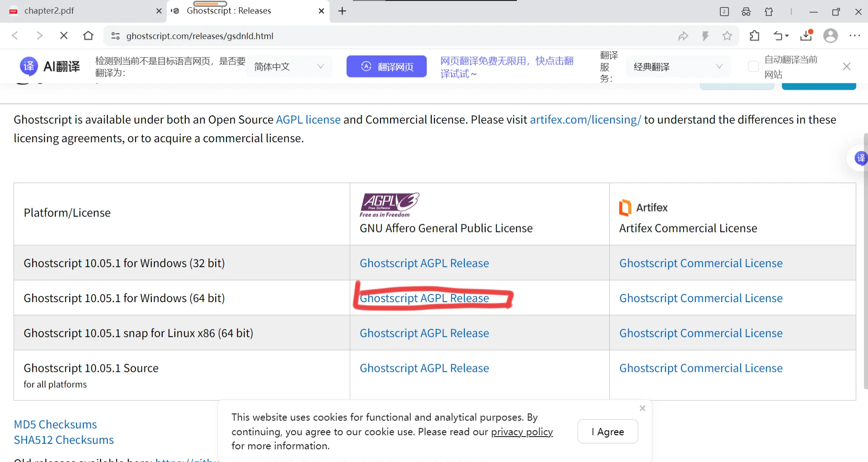Open the 网页翻译免费无限用 promo link

[507, 67]
